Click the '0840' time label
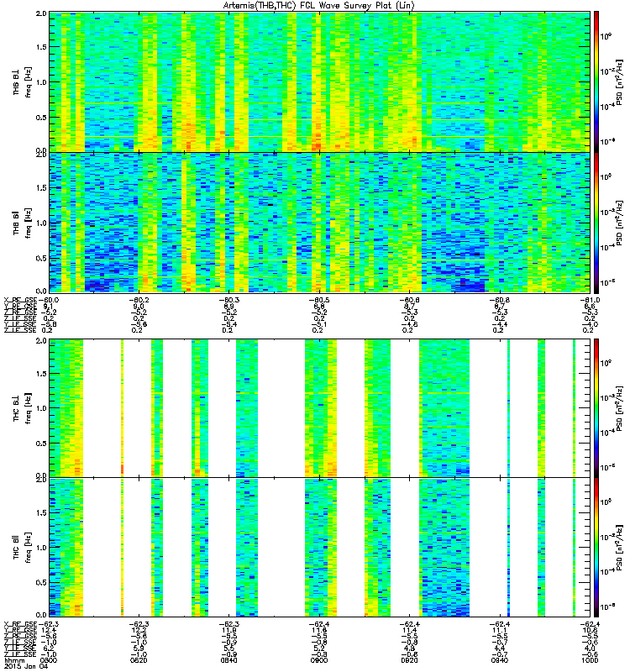Viewport: 630px width, 672px height. (228, 660)
